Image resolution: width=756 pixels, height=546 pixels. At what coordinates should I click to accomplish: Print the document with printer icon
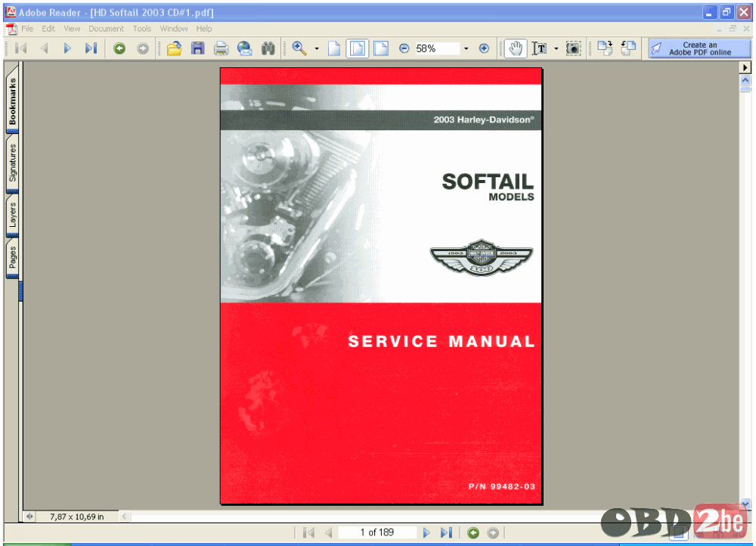pos(222,48)
